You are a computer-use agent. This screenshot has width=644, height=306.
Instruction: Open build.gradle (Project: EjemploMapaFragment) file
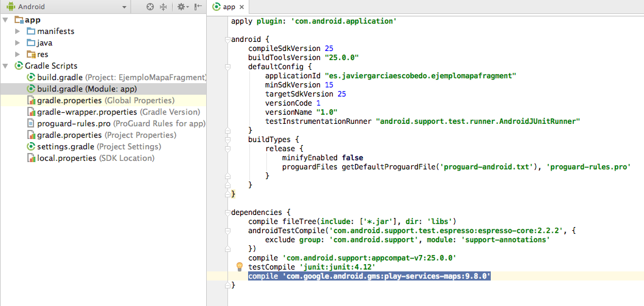pyautogui.click(x=61, y=78)
